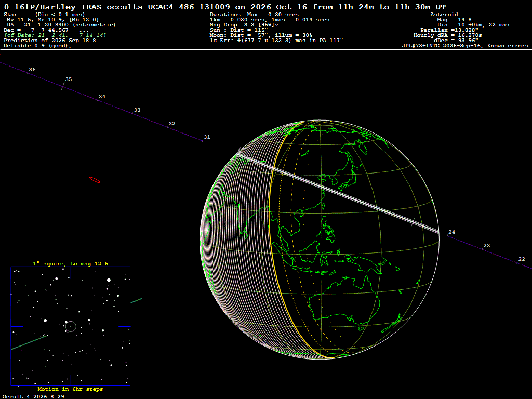The image size is (532, 399).
Task: Click minute marker 34 on the path
Action: point(102,97)
